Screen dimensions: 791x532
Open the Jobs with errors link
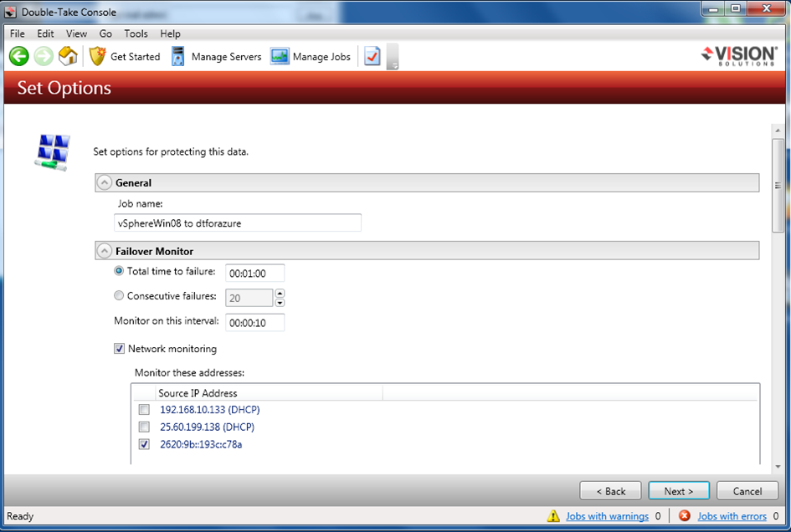pyautogui.click(x=732, y=516)
